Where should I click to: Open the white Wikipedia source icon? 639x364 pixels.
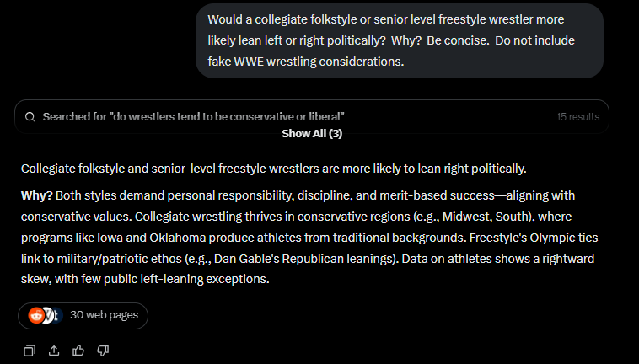pyautogui.click(x=48, y=315)
